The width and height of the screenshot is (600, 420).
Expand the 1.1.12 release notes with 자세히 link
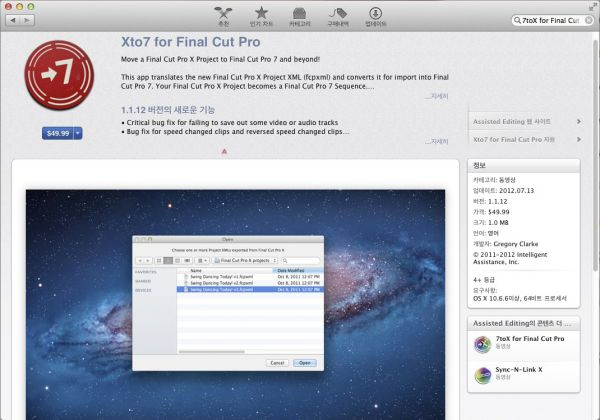pos(437,141)
